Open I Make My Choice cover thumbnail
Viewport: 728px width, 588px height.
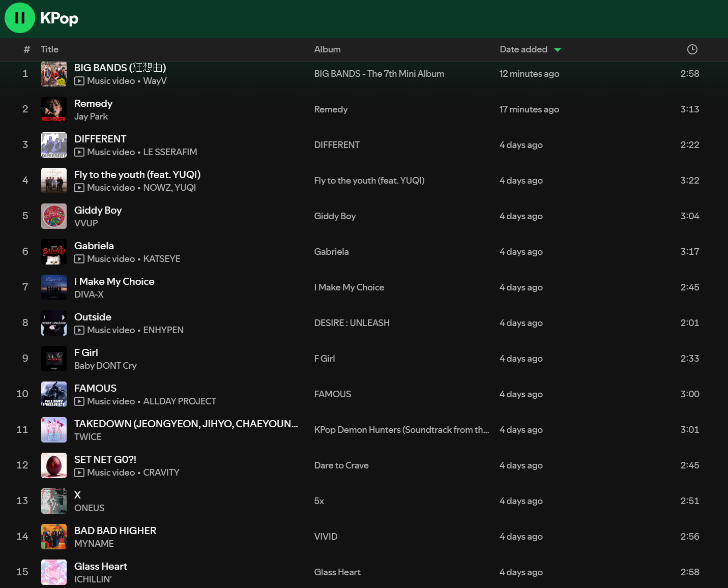[x=54, y=287]
